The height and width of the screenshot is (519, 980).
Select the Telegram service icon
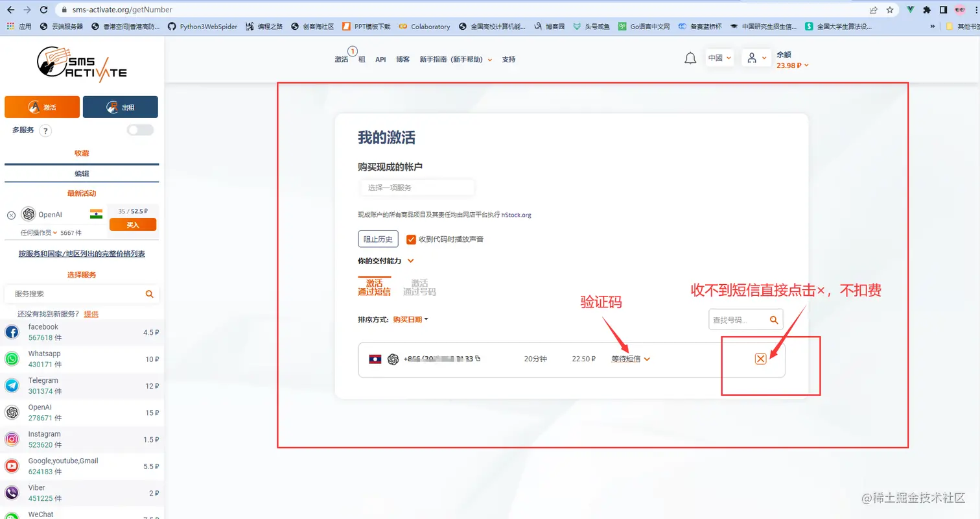11,385
